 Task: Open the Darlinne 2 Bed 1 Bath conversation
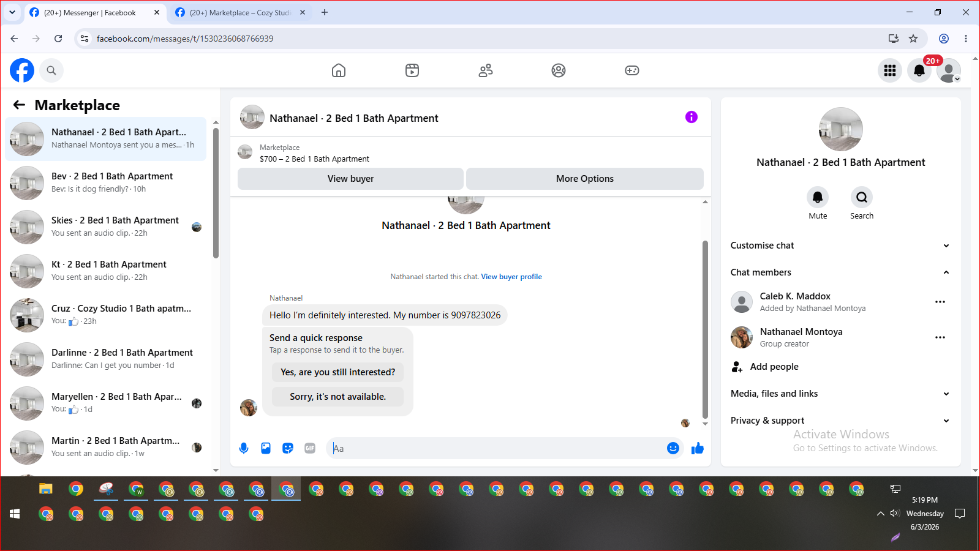point(106,359)
